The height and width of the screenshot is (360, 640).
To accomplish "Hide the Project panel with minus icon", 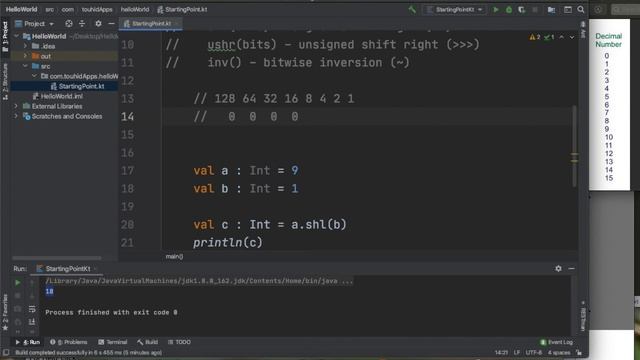I will [111, 24].
